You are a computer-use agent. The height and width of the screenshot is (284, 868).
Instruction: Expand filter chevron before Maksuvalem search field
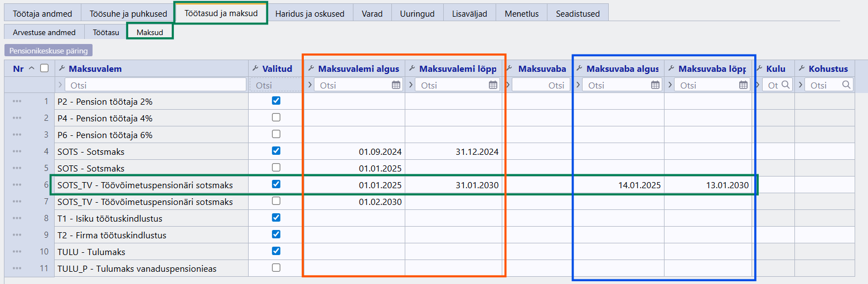[60, 85]
